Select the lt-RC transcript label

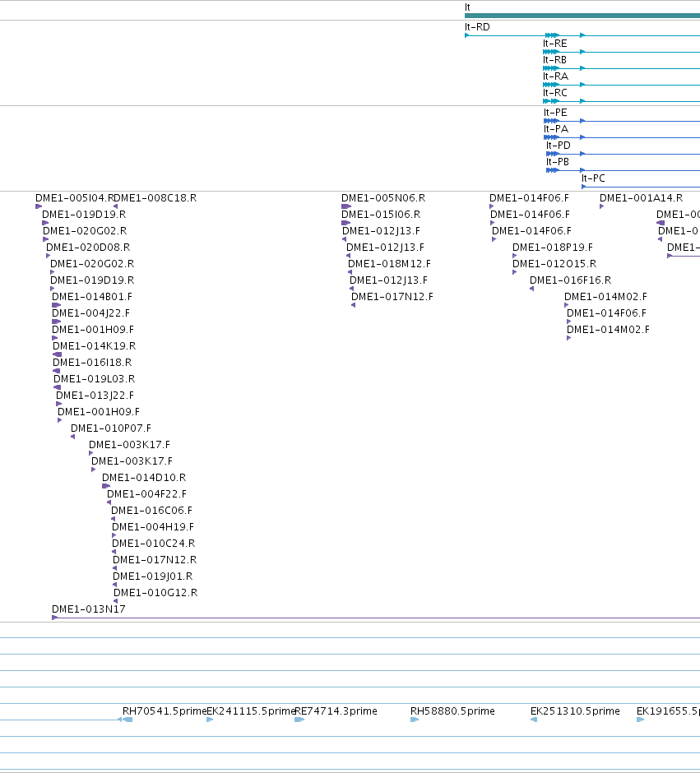point(555,93)
